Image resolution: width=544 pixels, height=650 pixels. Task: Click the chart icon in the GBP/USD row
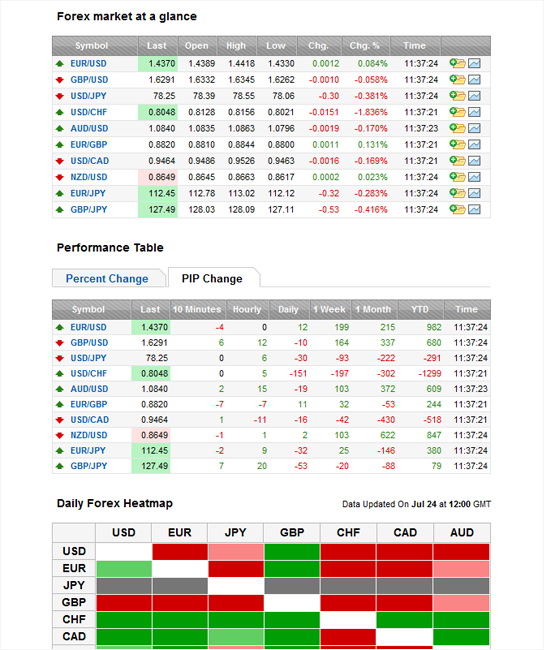pyautogui.click(x=474, y=80)
